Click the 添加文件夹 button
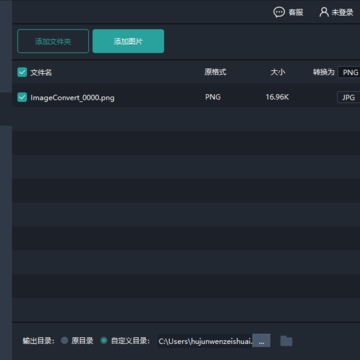This screenshot has width=360, height=360. 53,41
